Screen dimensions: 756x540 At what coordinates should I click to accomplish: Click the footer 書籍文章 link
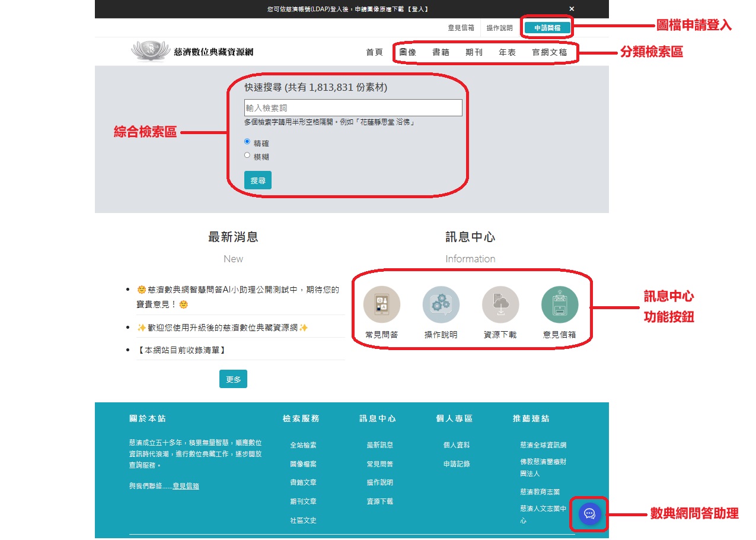pyautogui.click(x=303, y=482)
